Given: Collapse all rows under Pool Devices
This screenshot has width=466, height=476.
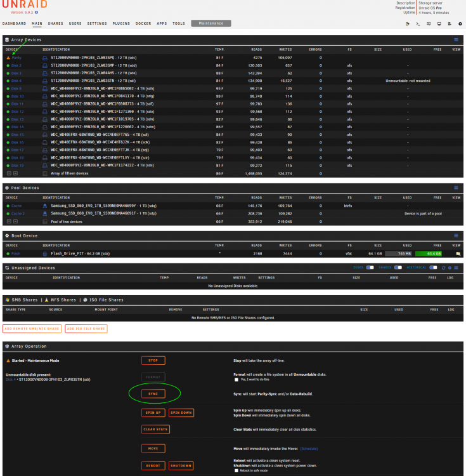Looking at the screenshot, I should point(15,221).
